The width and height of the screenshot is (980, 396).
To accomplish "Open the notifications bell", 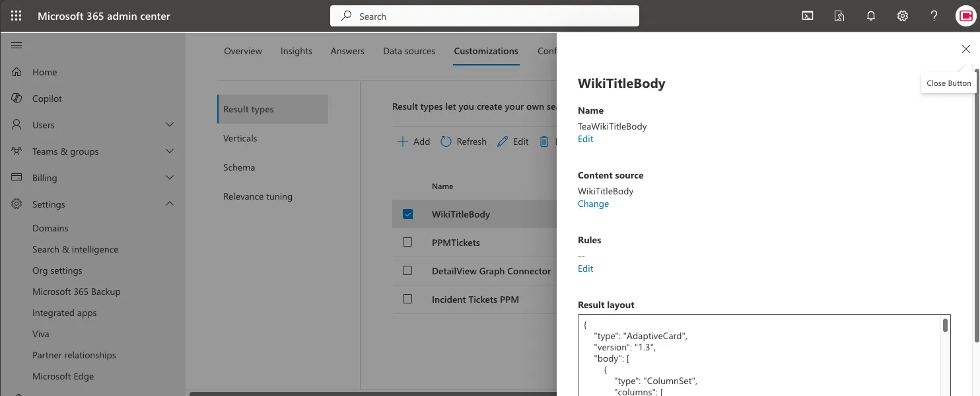I will [870, 15].
